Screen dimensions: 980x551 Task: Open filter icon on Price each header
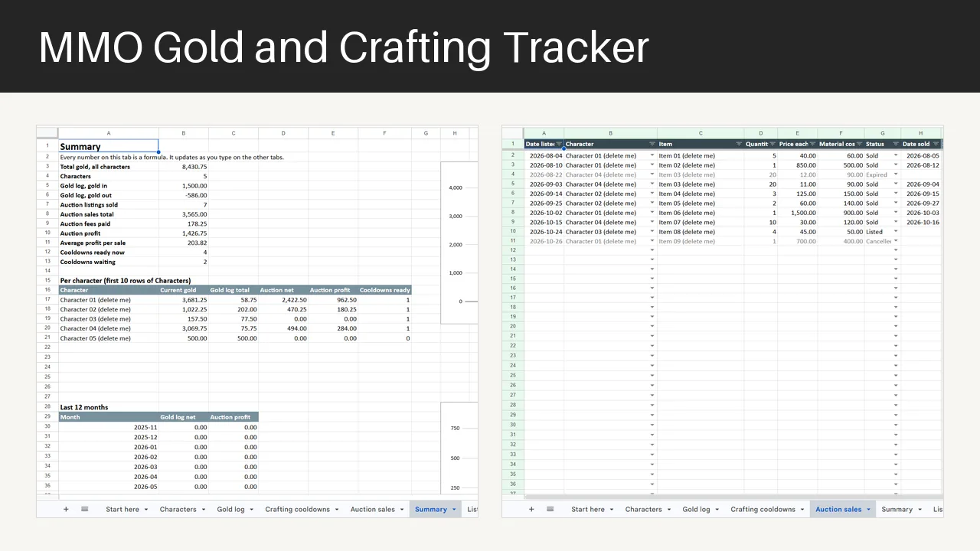(x=812, y=144)
